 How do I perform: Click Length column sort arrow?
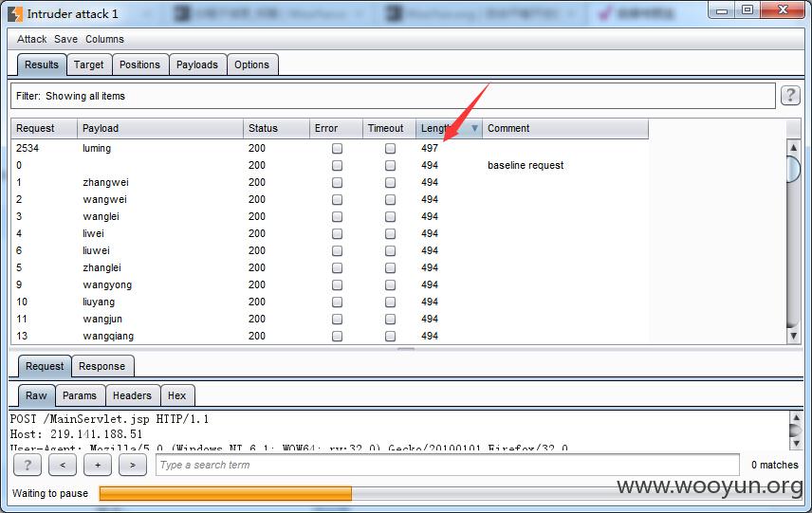pos(474,128)
